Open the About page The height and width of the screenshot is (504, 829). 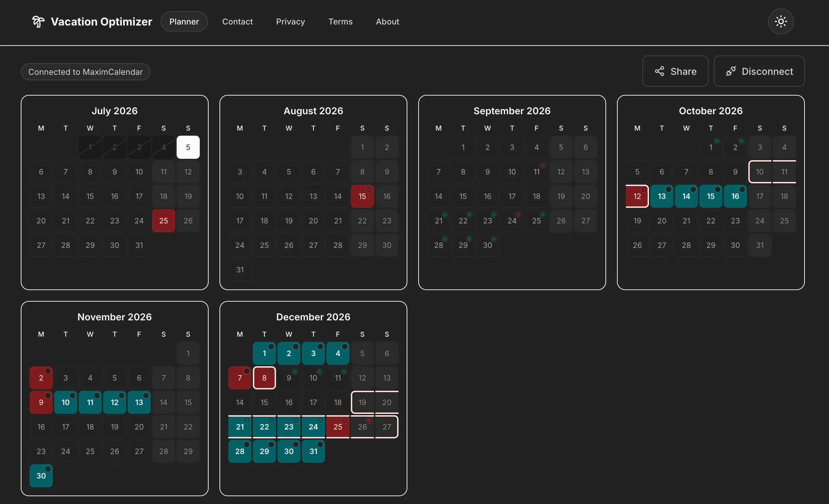[387, 21]
